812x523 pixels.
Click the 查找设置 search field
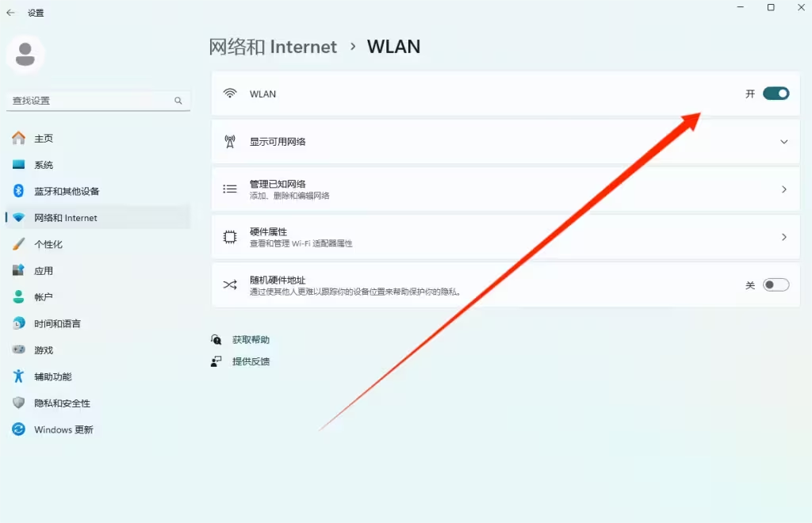pyautogui.click(x=98, y=101)
